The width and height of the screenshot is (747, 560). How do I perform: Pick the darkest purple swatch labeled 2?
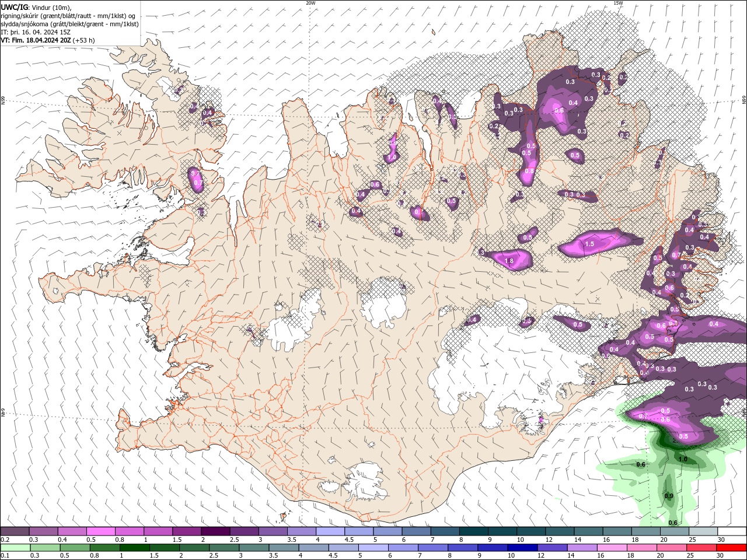pos(215,531)
